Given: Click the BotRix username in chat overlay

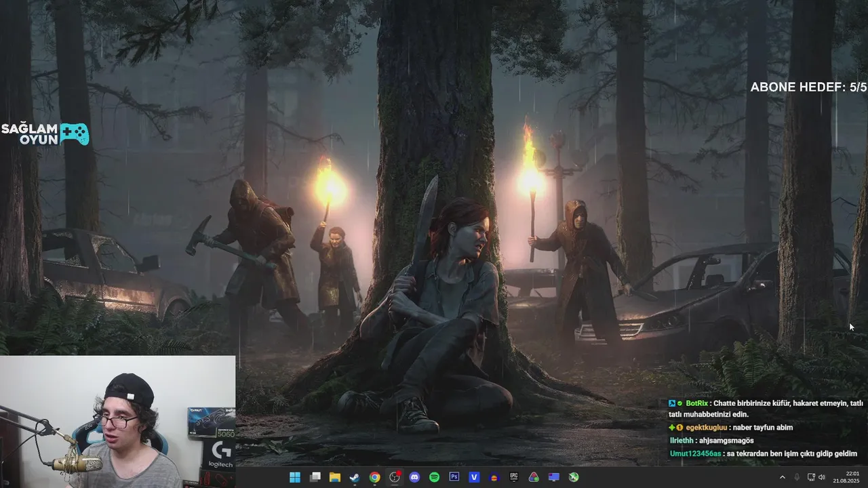Looking at the screenshot, I should [x=696, y=403].
